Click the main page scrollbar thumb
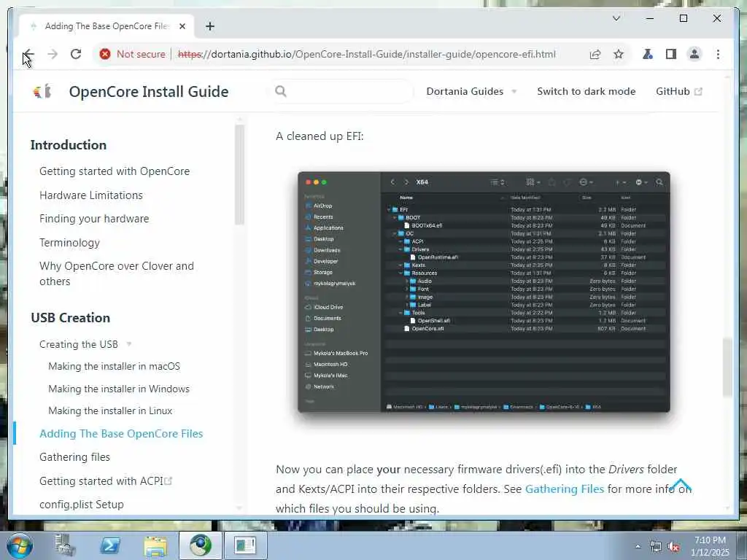The width and height of the screenshot is (747, 560). tap(727, 367)
